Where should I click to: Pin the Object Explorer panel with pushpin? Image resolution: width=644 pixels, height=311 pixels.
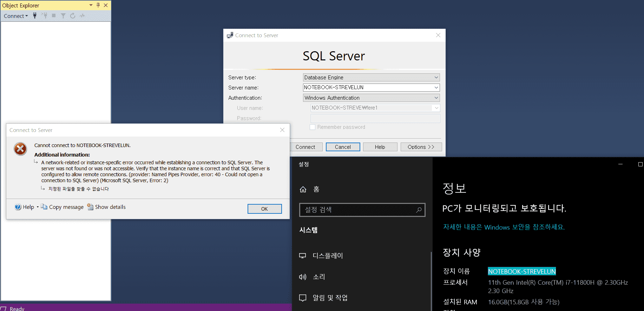point(98,5)
